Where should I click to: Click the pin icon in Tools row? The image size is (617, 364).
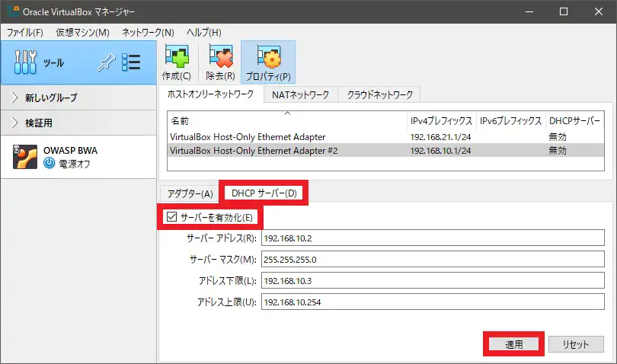[x=106, y=62]
